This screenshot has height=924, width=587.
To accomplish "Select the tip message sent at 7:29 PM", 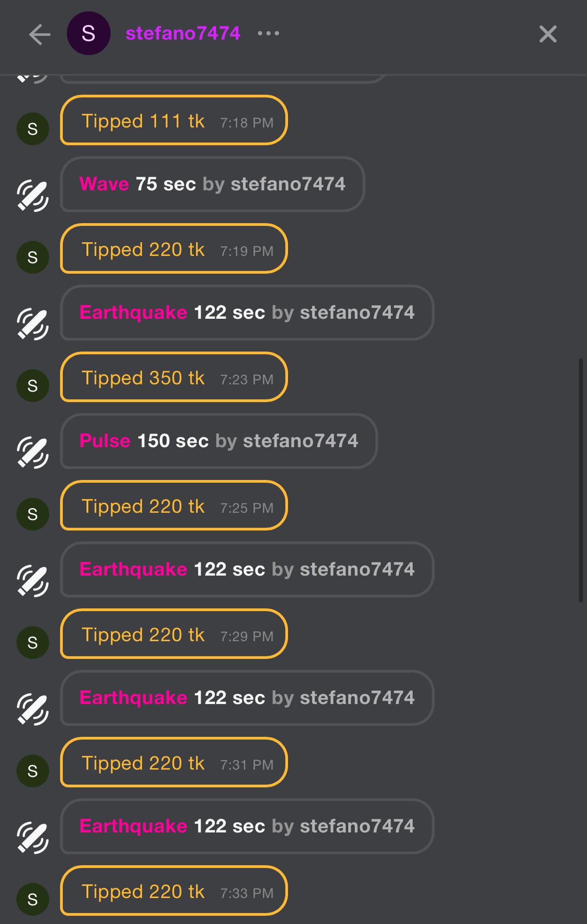I will (x=173, y=634).
